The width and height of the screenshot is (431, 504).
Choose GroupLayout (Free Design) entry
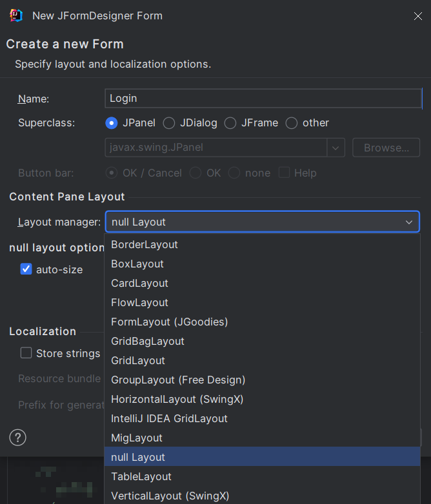click(x=178, y=380)
